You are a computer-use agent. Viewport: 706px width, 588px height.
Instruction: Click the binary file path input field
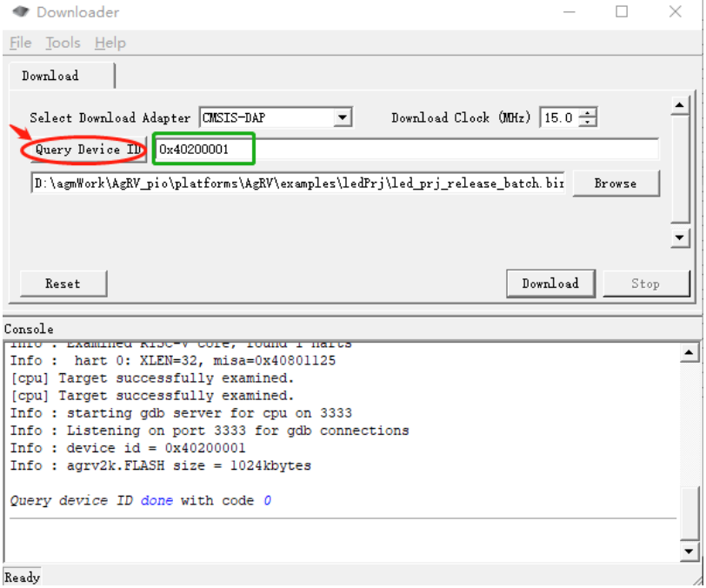[x=298, y=184]
